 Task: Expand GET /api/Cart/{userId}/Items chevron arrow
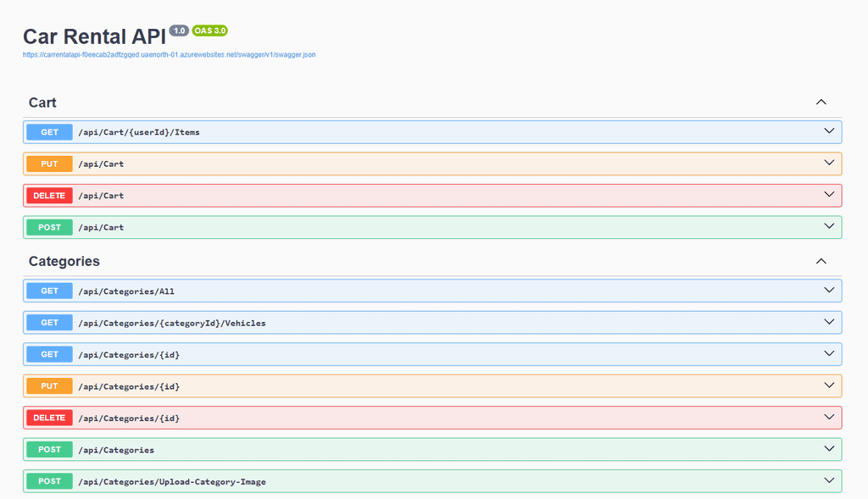click(x=829, y=131)
